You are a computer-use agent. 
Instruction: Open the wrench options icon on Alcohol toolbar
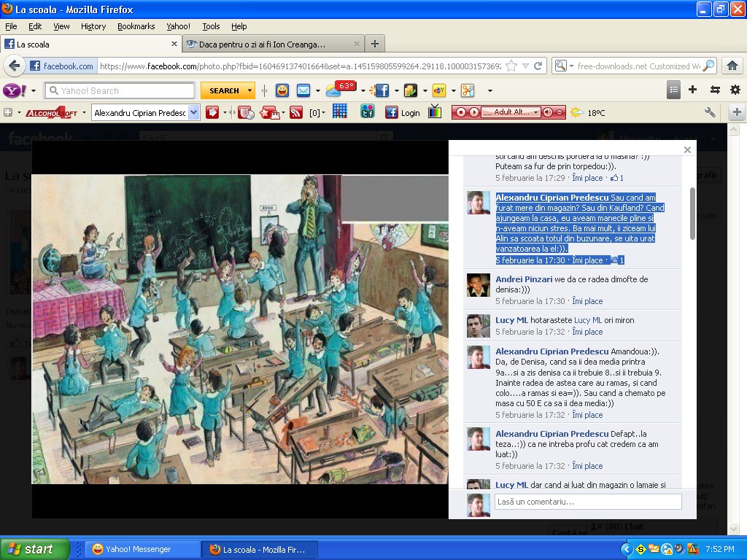[710, 112]
